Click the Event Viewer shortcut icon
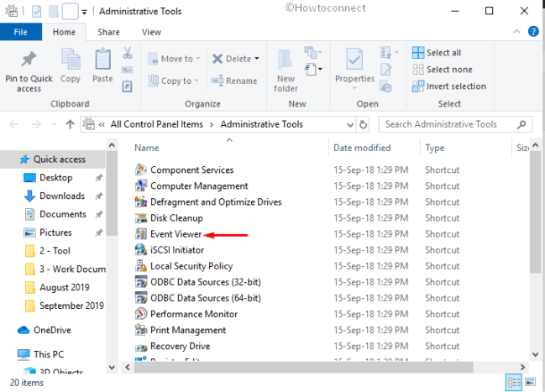 [141, 234]
